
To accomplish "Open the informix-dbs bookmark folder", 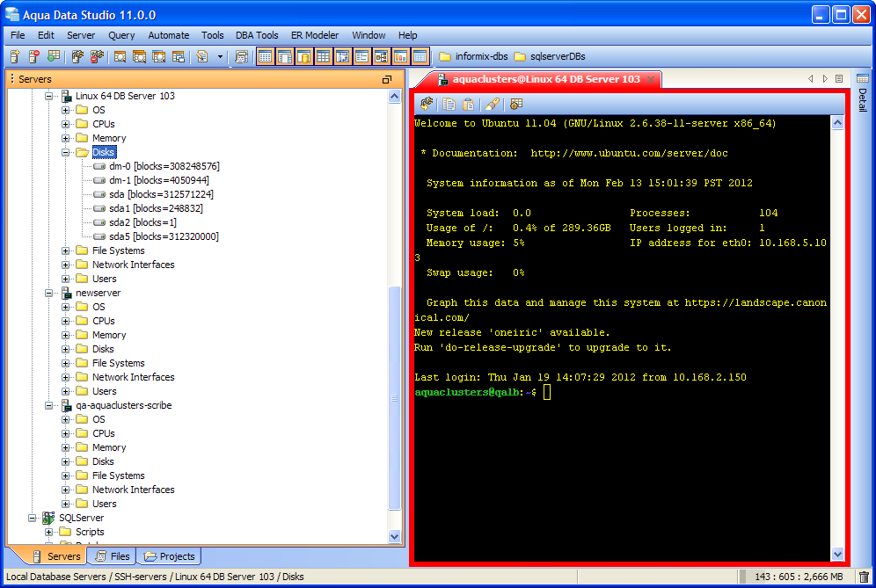I will pos(473,56).
